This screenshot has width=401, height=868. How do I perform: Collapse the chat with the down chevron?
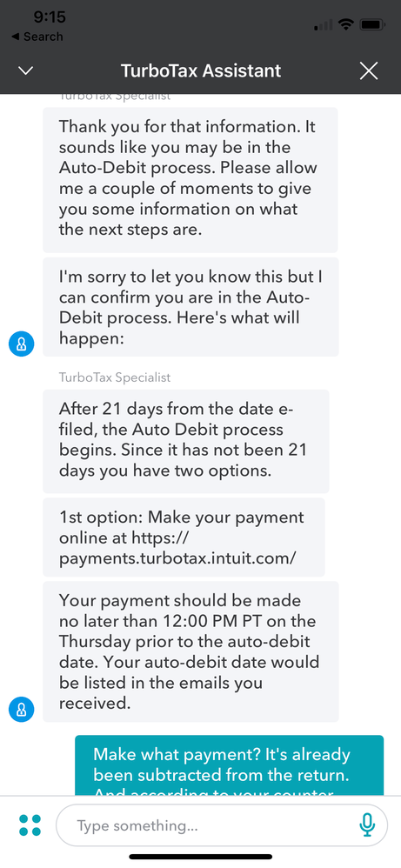click(x=26, y=70)
